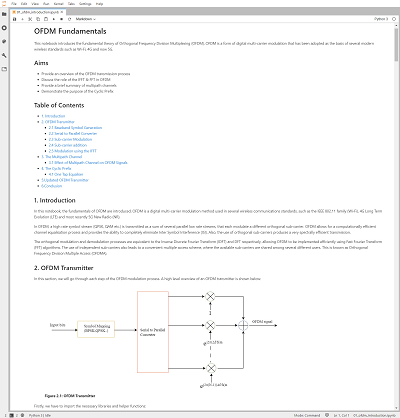
Task: Follow the '2.1 Baseband Symbol Generation' contents link
Action: [x=75, y=128]
